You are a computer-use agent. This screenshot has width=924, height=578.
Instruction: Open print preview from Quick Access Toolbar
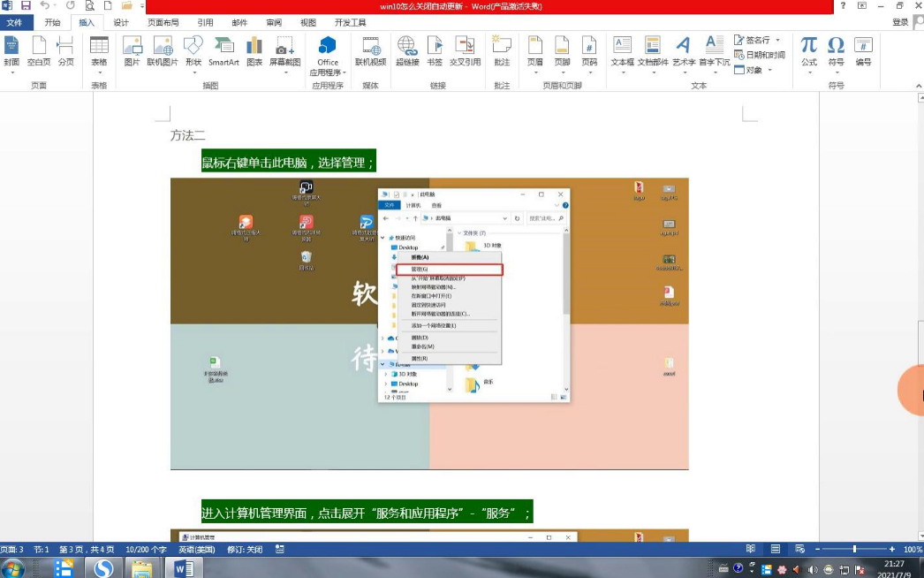pyautogui.click(x=89, y=6)
